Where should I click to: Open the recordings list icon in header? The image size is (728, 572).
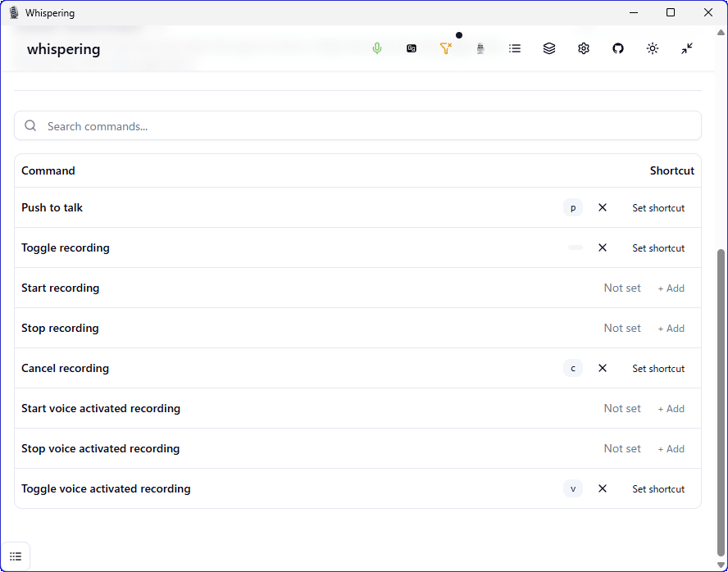point(515,48)
